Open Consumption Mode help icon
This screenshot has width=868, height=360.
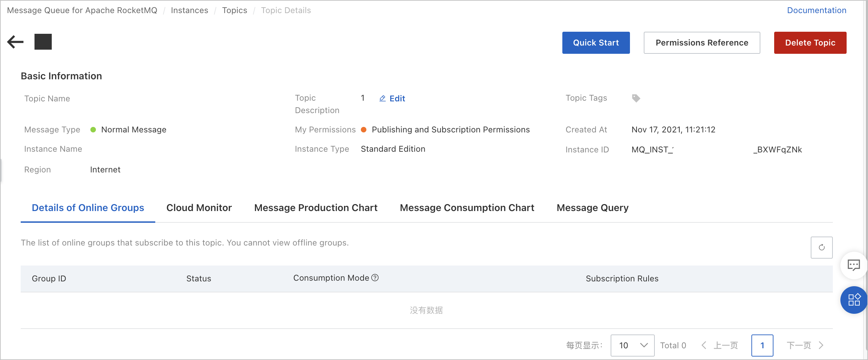pyautogui.click(x=375, y=278)
